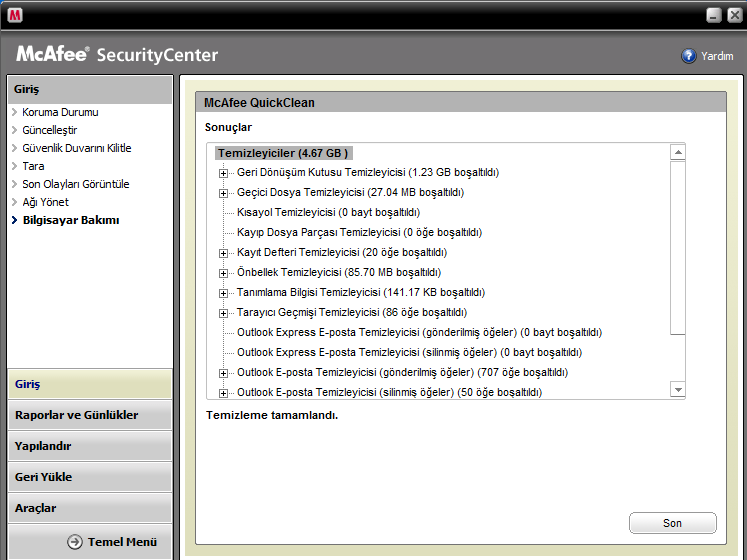Open Yardım help question mark icon
The width and height of the screenshot is (747, 560).
(688, 56)
